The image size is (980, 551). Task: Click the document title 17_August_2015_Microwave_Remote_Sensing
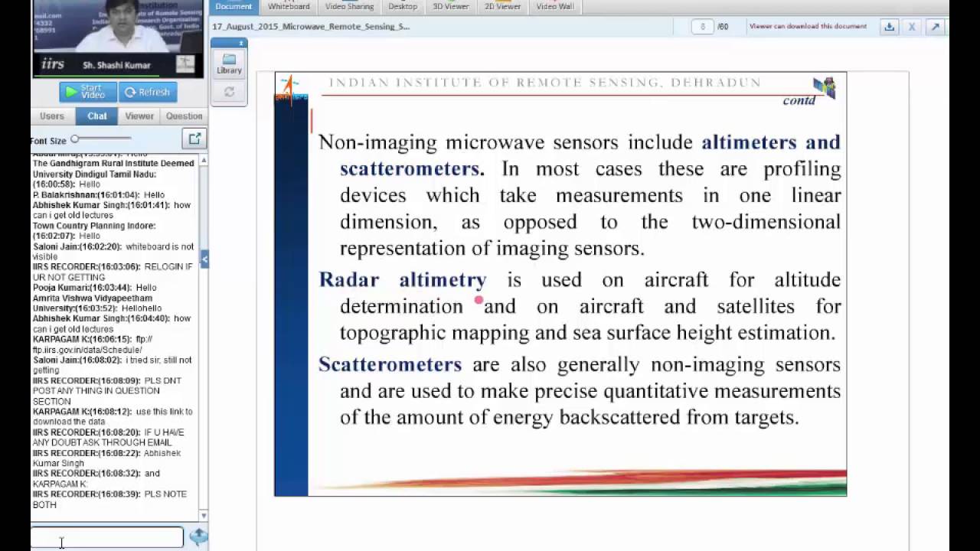tap(311, 27)
